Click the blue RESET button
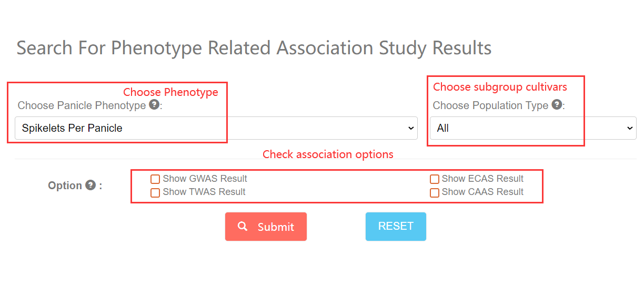This screenshot has height=283, width=644. tap(396, 226)
